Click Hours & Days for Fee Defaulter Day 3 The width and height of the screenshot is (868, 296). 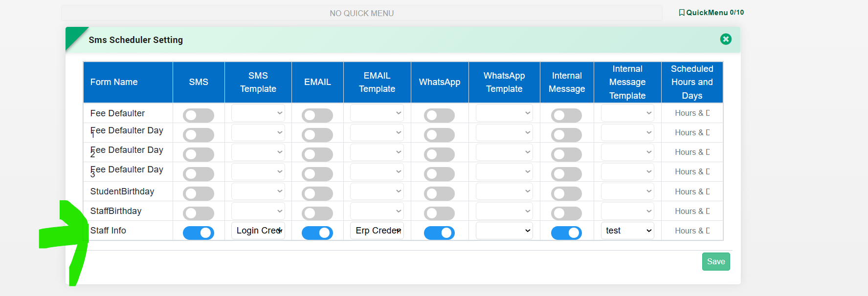click(x=692, y=171)
